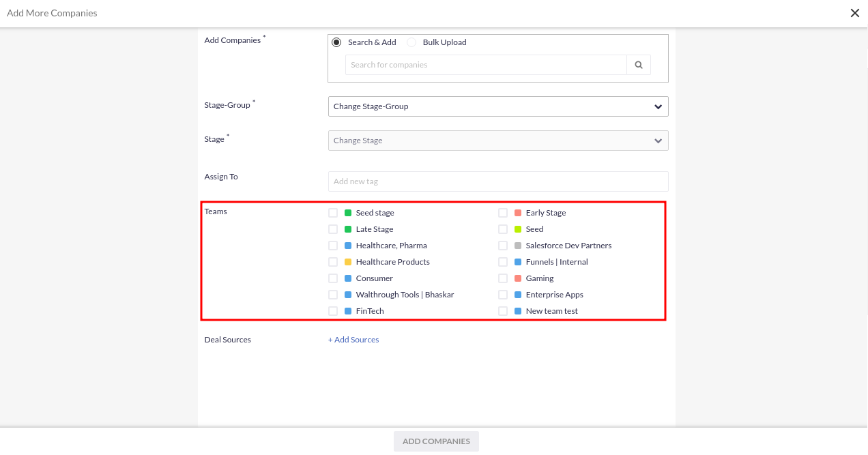Close the Add More Companies dialog
Viewport: 868px width, 455px height.
pos(854,13)
